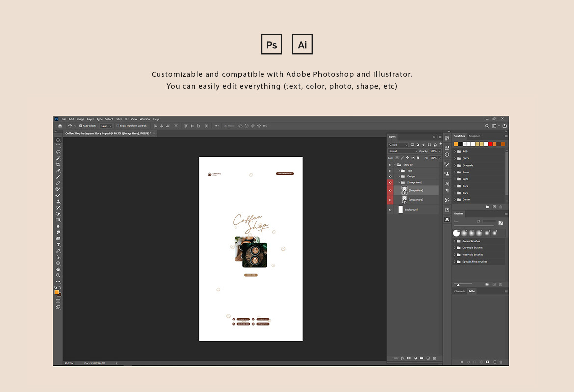Image resolution: width=574 pixels, height=392 pixels.
Task: Select the Horizontal Type tool
Action: pyautogui.click(x=58, y=245)
